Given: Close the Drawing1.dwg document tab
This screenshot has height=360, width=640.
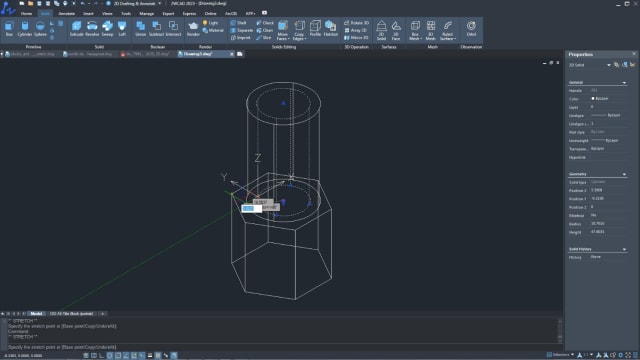Looking at the screenshot, I should [231, 54].
